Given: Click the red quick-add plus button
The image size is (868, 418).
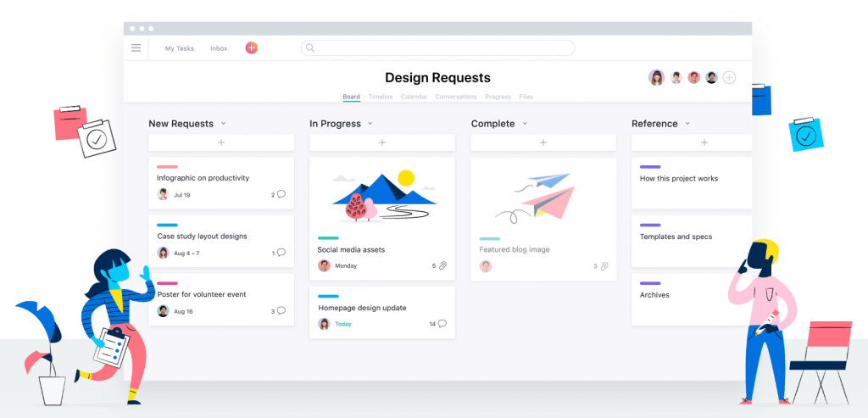Looking at the screenshot, I should pyautogui.click(x=251, y=48).
